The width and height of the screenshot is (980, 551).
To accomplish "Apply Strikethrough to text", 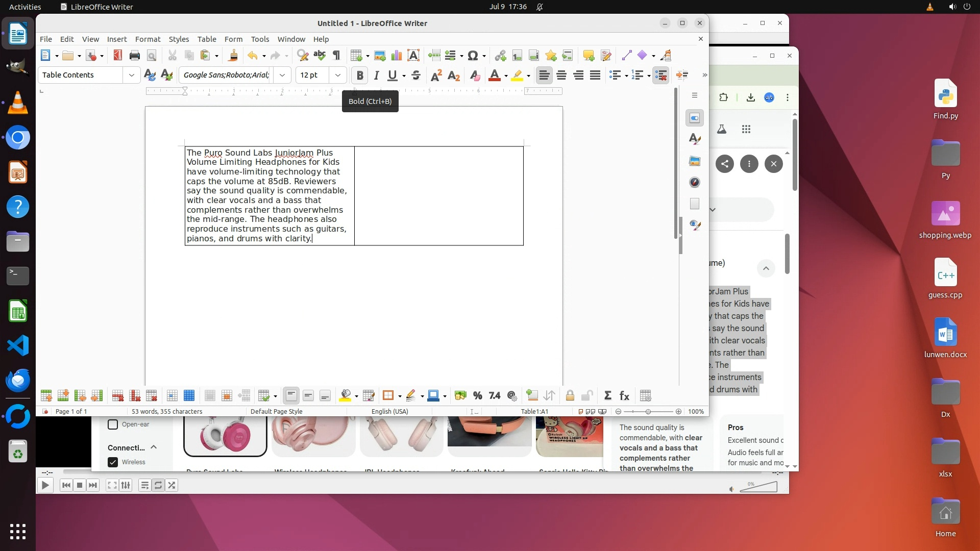I will [x=416, y=76].
